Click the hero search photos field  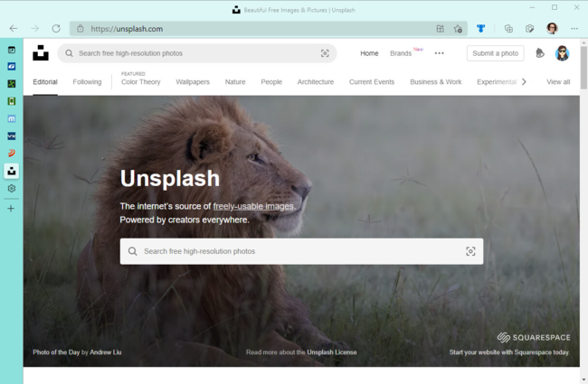[301, 251]
